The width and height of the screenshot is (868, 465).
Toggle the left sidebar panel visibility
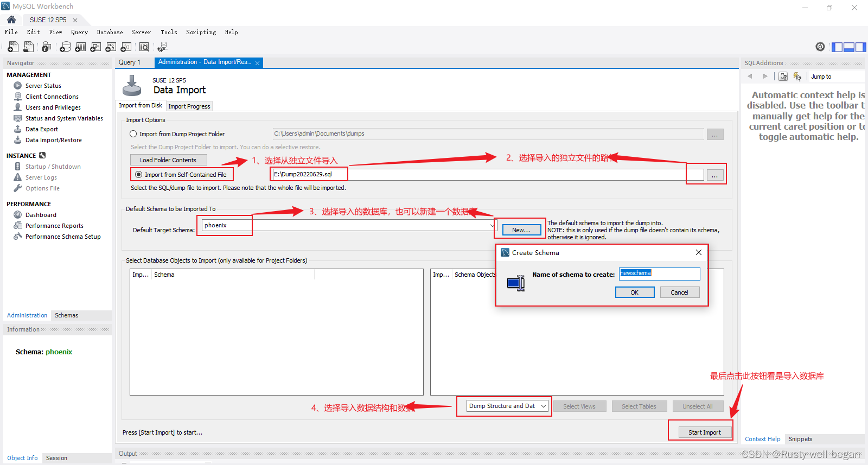[x=837, y=47]
